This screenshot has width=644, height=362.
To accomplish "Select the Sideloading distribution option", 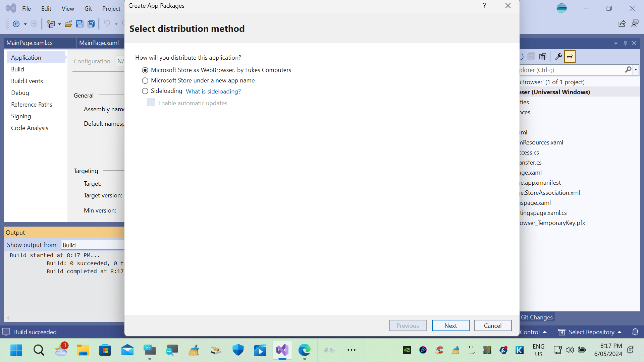I will [x=145, y=91].
